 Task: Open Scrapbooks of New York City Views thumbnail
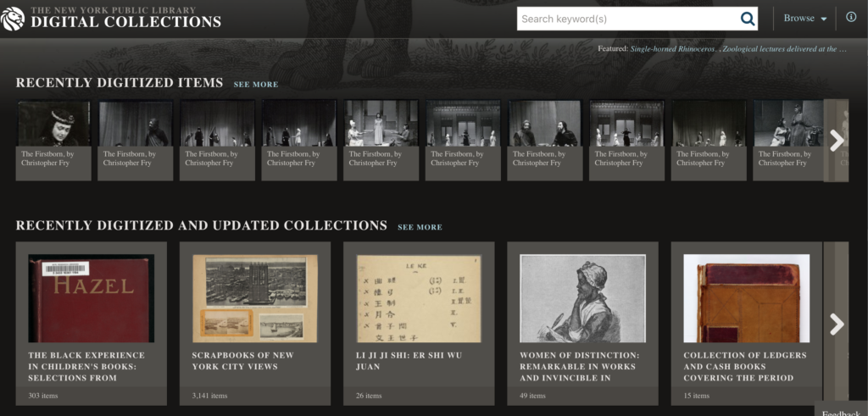255,298
